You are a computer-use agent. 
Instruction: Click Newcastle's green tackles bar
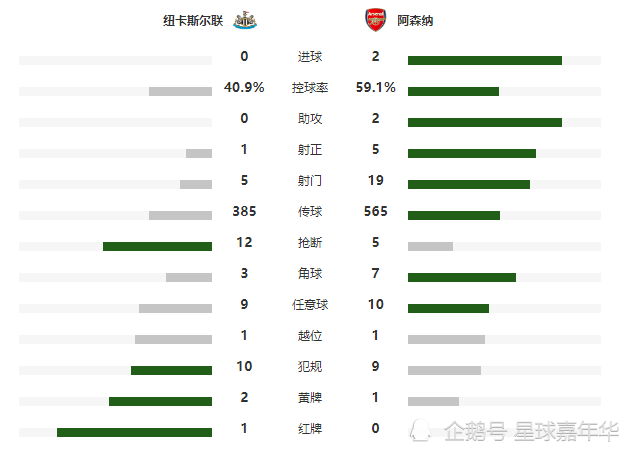(157, 246)
